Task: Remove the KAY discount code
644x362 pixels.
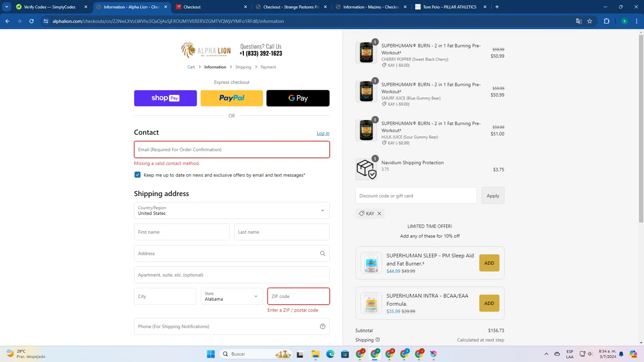Action: point(380,214)
